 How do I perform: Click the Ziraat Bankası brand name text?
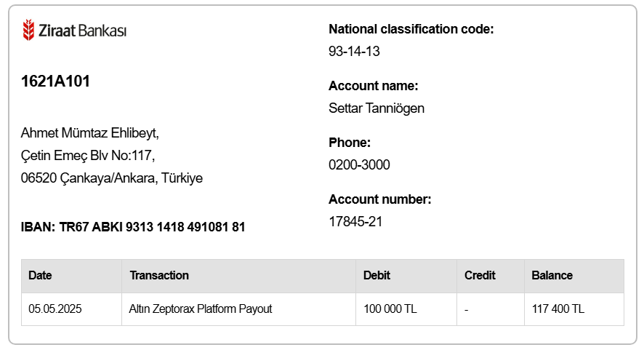pos(83,31)
